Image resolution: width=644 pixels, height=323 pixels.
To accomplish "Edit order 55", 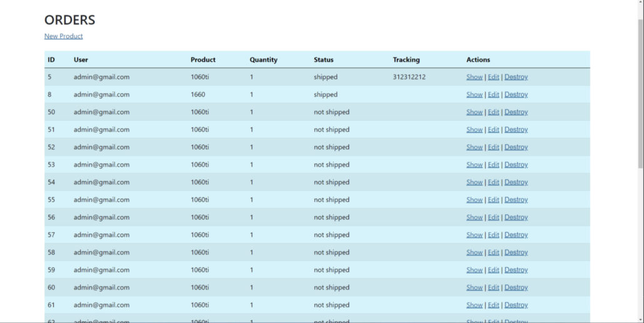I will pos(493,200).
